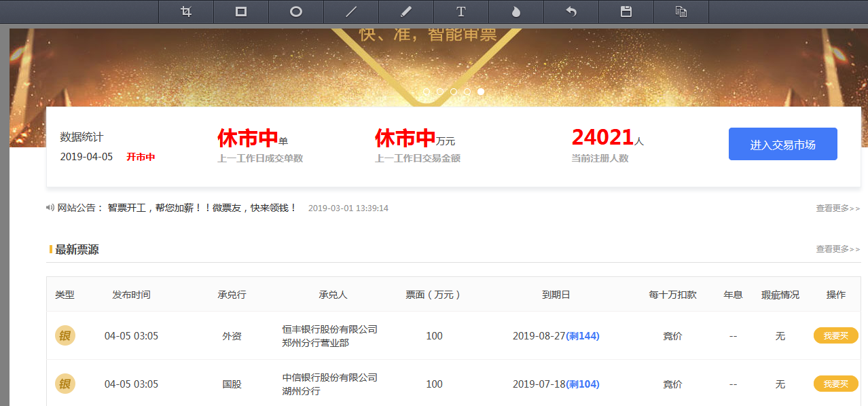This screenshot has width=868, height=406.
Task: Click the 发布时间 column header
Action: tap(131, 295)
